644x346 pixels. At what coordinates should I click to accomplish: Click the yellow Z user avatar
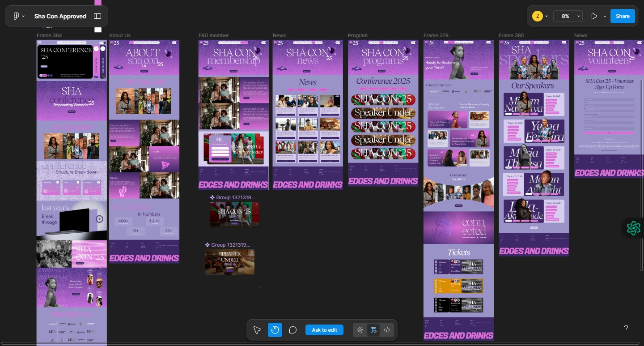537,16
